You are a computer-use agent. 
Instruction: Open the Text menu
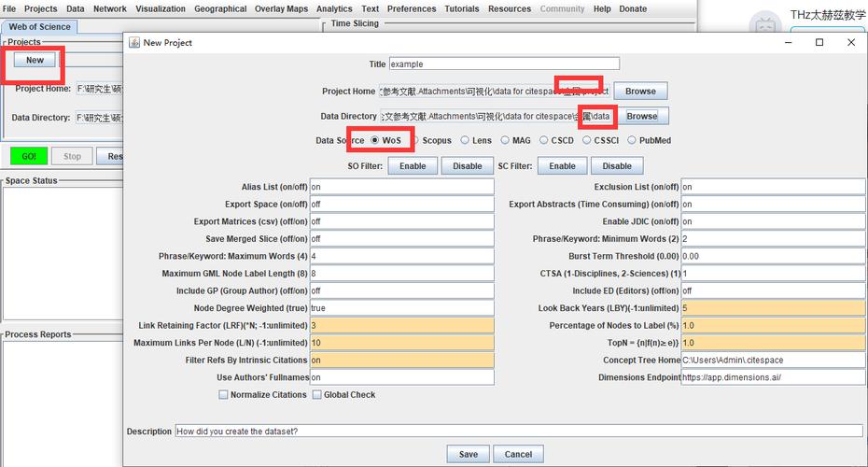click(x=371, y=8)
